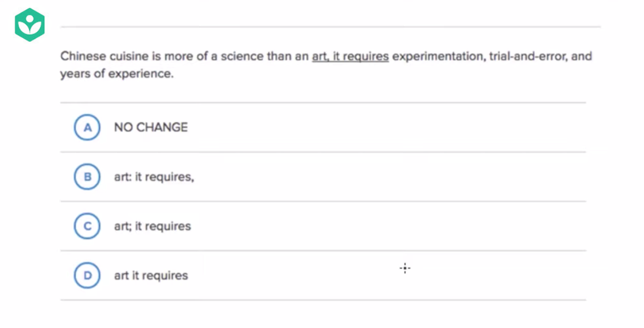The width and height of the screenshot is (644, 328).
Task: Click empty space right of "NO CHANGE" row
Action: [384, 127]
